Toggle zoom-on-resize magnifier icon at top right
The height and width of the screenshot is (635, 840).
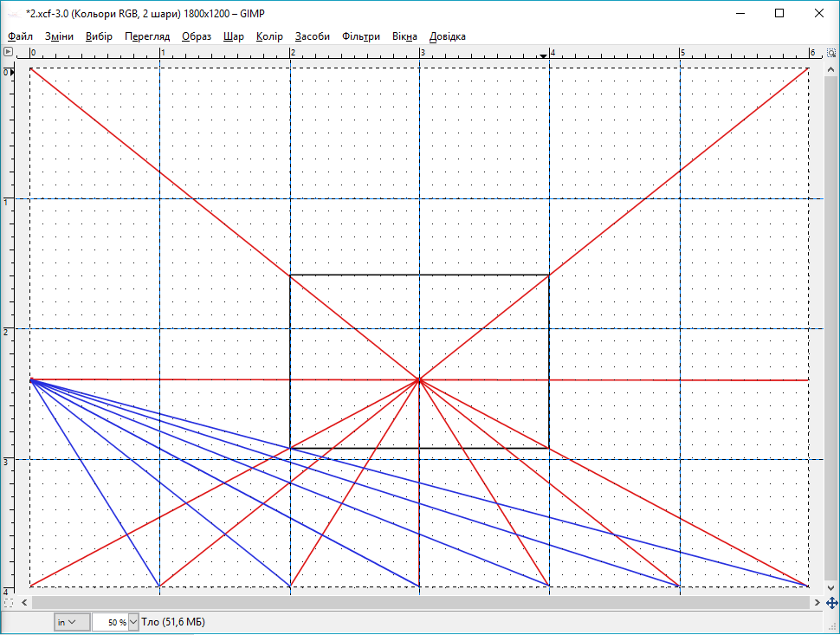point(830,53)
